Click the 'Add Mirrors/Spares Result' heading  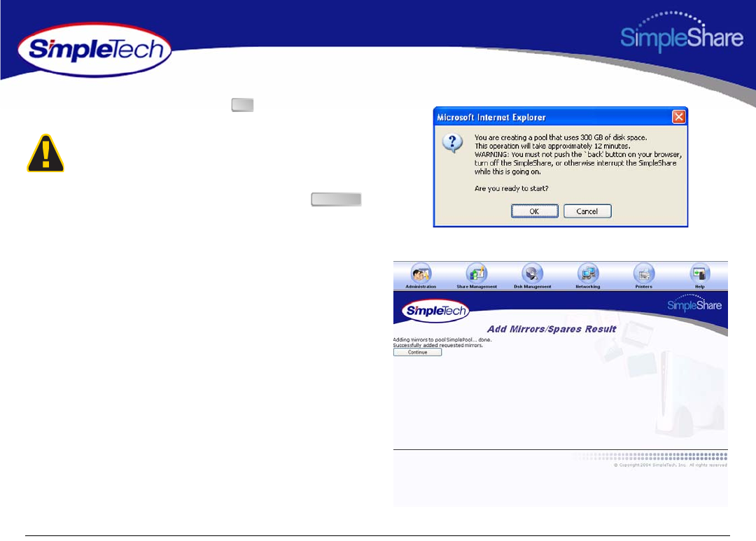click(552, 330)
